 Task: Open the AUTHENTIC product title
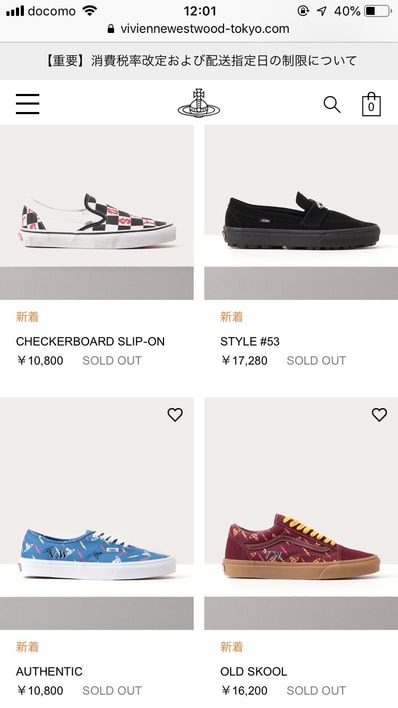[x=49, y=671]
